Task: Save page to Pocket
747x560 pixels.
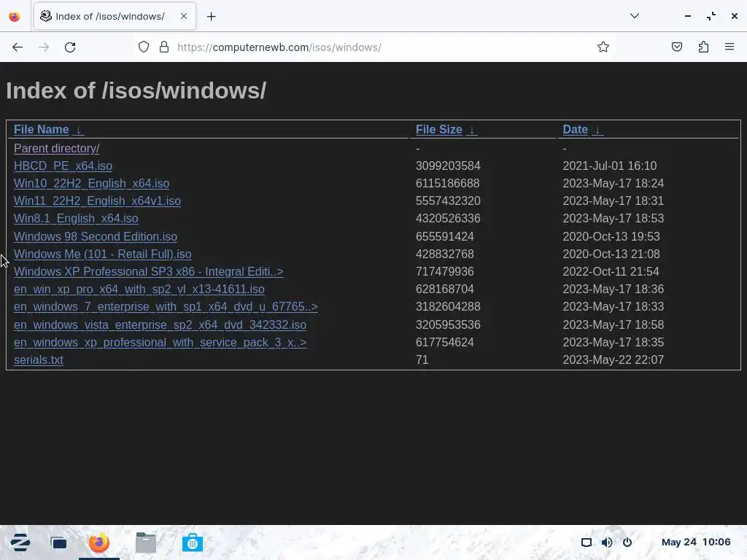Action: pos(677,47)
